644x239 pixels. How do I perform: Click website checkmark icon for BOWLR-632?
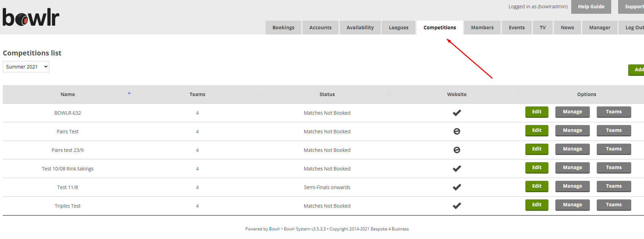point(457,113)
